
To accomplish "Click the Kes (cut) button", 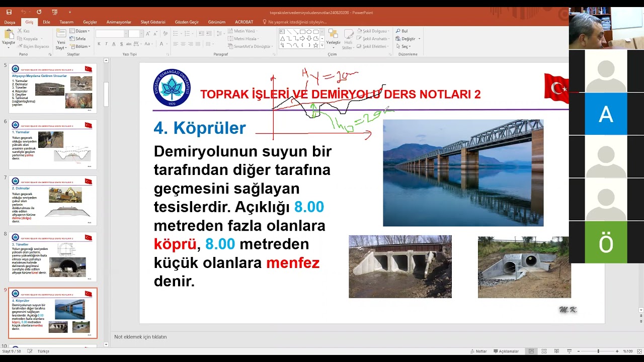I will click(23, 31).
